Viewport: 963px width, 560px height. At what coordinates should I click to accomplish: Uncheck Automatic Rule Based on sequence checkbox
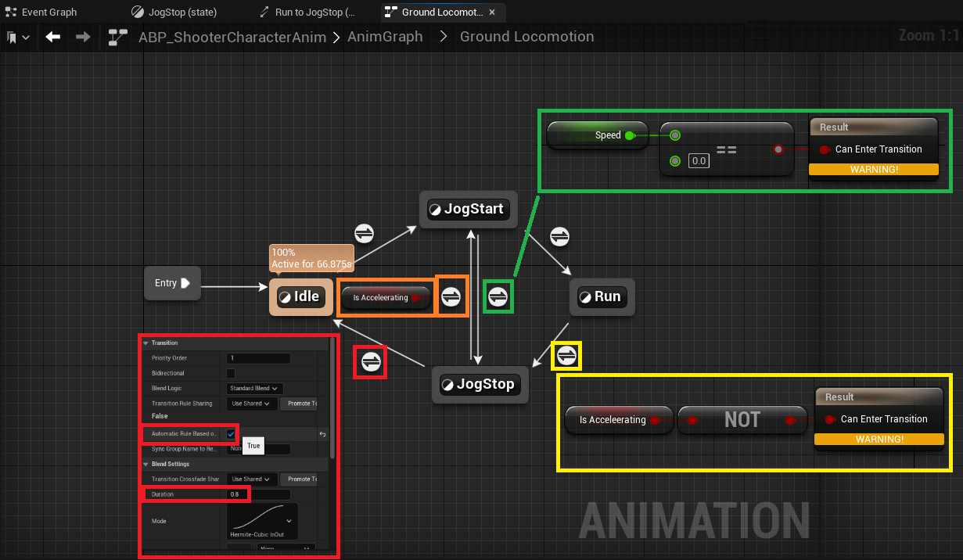pos(231,433)
